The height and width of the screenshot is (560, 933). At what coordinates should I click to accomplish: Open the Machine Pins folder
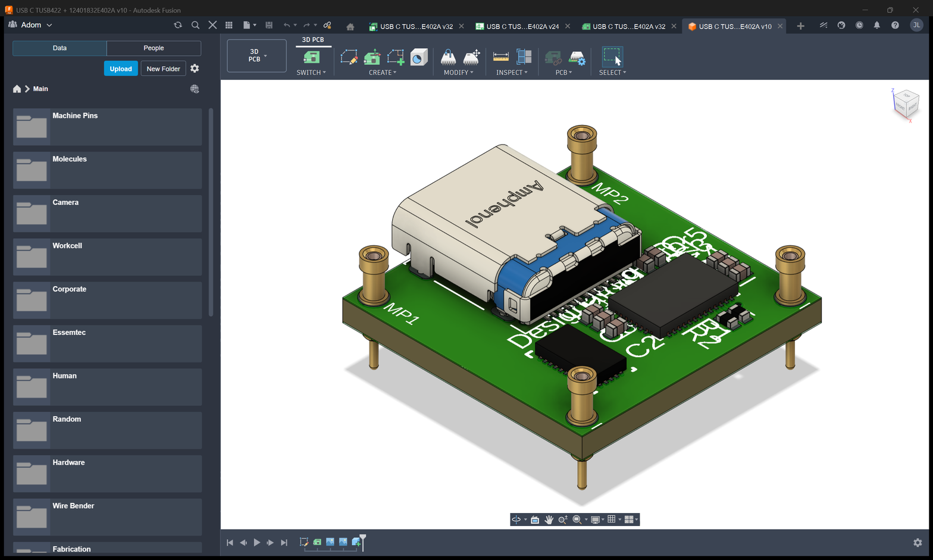pyautogui.click(x=107, y=127)
